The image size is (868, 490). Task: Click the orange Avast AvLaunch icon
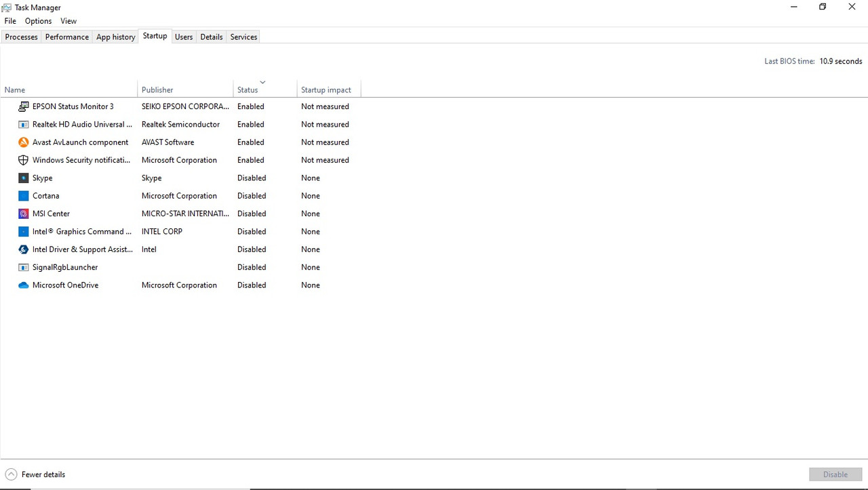[24, 142]
